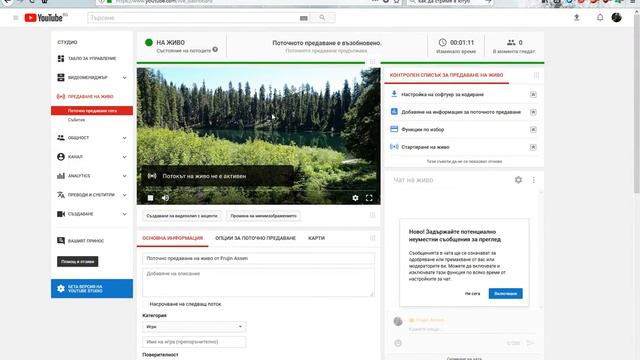Open live chat three-dot menu
Image resolution: width=640 pixels, height=360 pixels.
[533, 180]
